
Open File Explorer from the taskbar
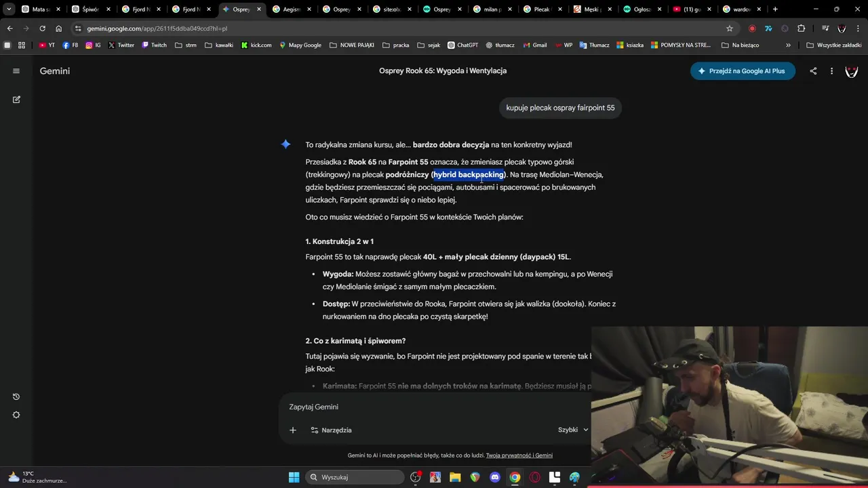(x=455, y=477)
